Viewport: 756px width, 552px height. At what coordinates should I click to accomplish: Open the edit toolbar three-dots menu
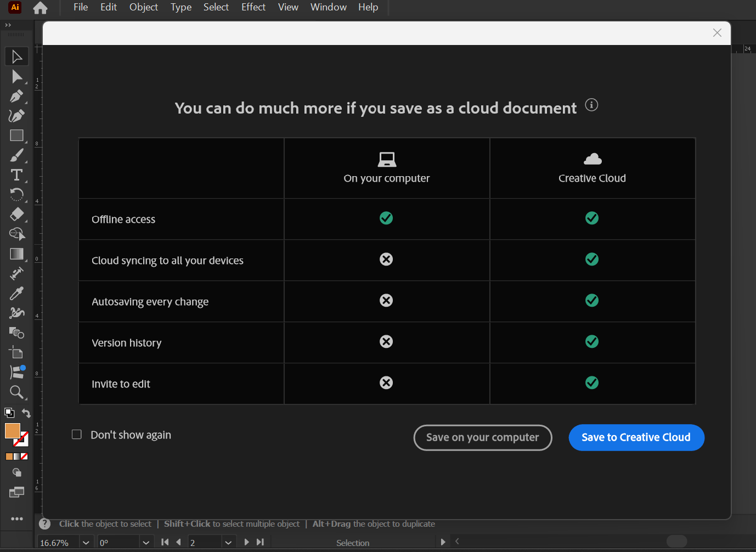[16, 519]
